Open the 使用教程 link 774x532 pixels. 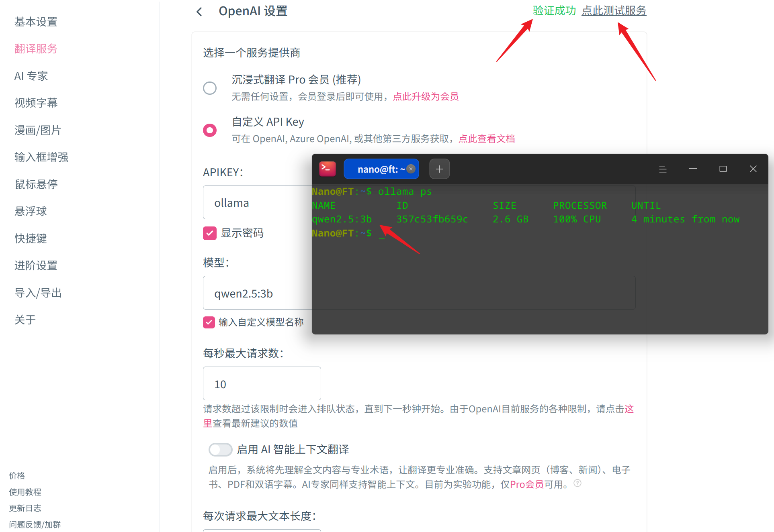(x=25, y=492)
